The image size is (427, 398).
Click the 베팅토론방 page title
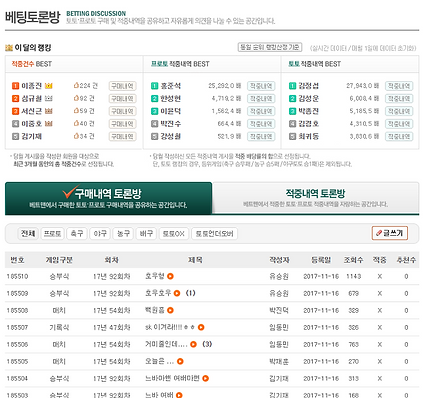click(33, 17)
